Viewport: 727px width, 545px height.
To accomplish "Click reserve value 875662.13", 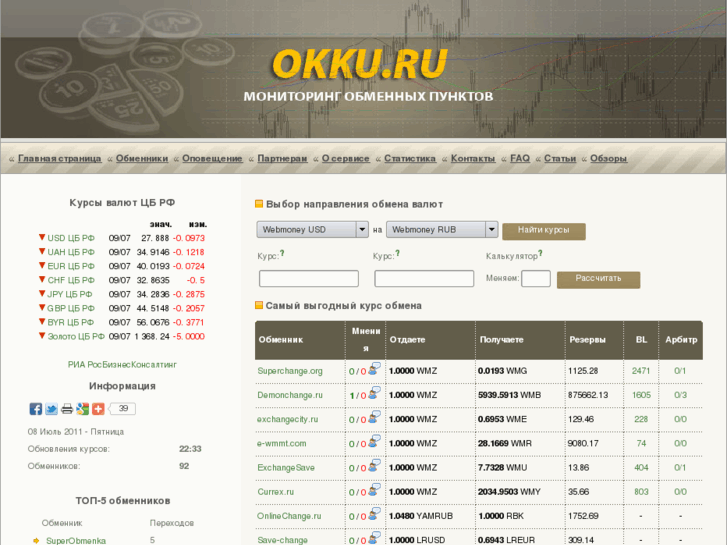I will pyautogui.click(x=588, y=395).
